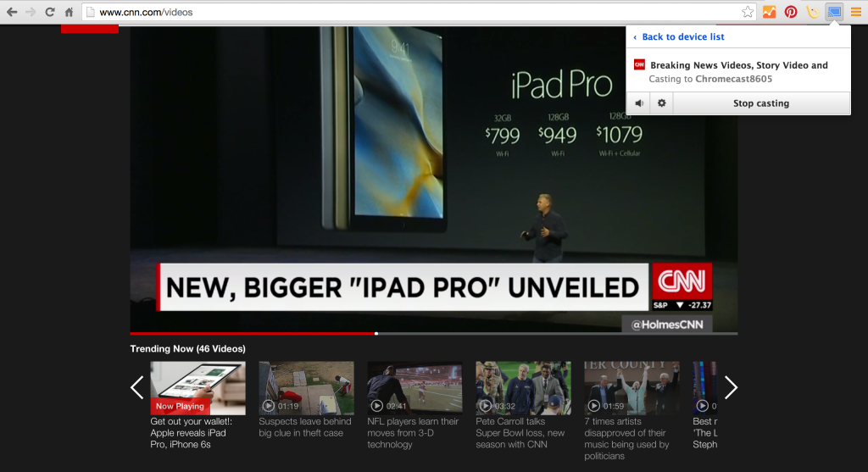The width and height of the screenshot is (868, 472).
Task: Show previous trending videos with left chevron
Action: 136,387
